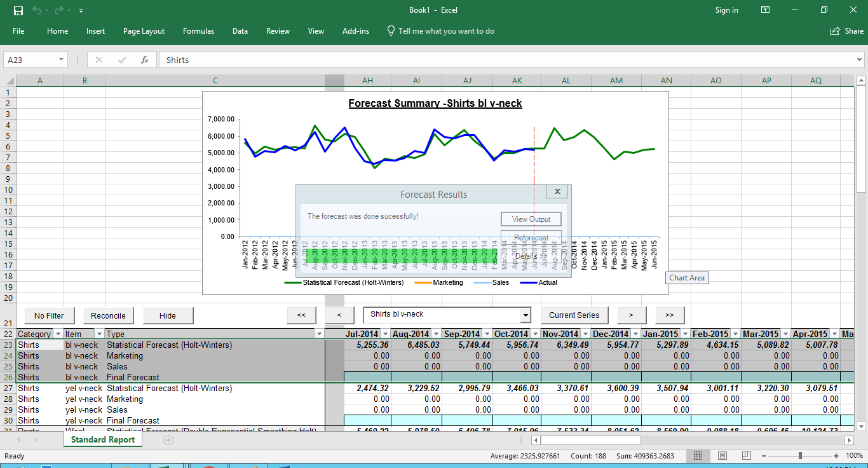868x468 pixels.
Task: Select the Standard Report sheet tab
Action: pyautogui.click(x=102, y=439)
